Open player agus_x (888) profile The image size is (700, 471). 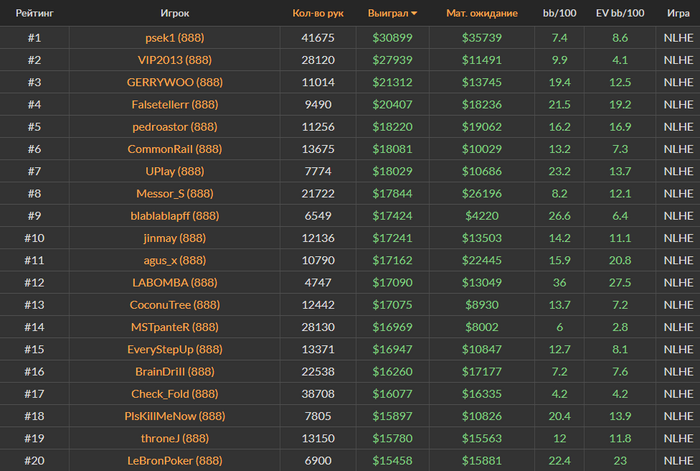click(175, 260)
